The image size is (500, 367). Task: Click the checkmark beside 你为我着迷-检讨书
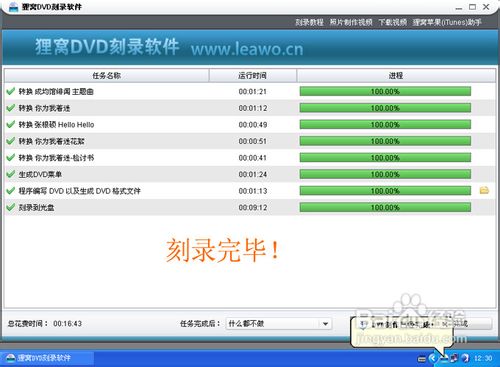coord(11,157)
